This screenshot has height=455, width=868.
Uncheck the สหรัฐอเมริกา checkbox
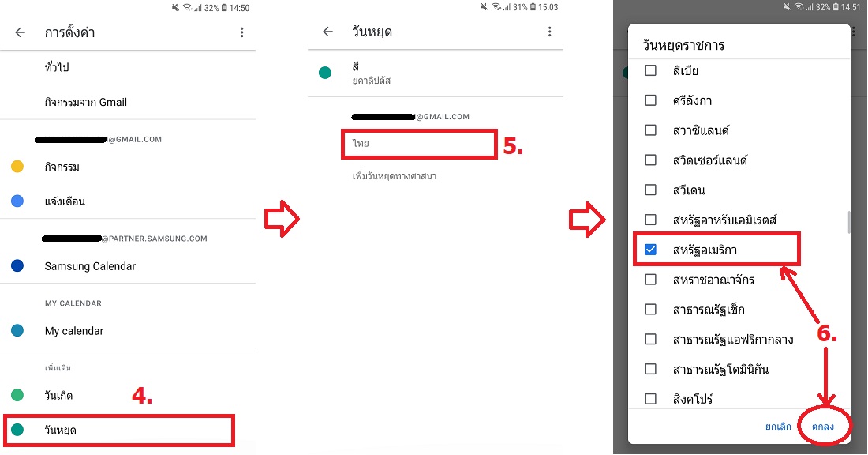click(651, 250)
